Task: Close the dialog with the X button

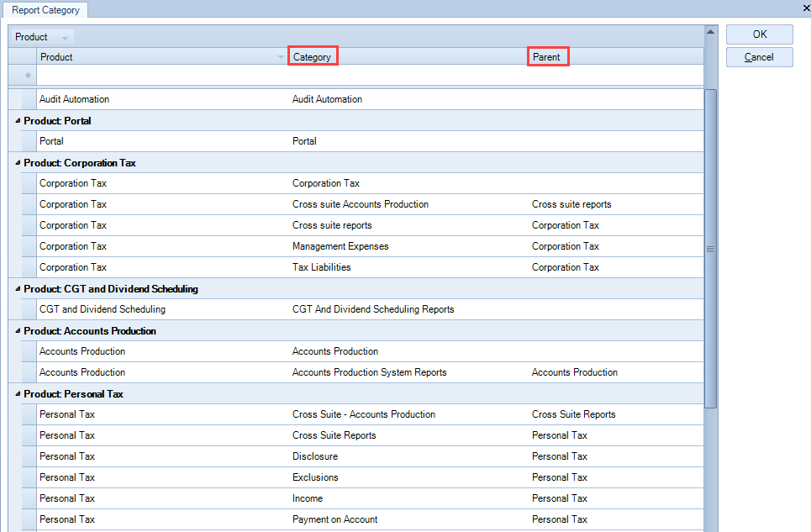Action: point(806,8)
